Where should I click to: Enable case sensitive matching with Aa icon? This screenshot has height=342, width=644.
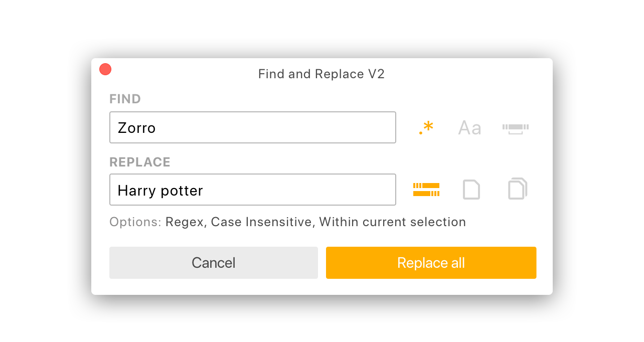coord(469,128)
